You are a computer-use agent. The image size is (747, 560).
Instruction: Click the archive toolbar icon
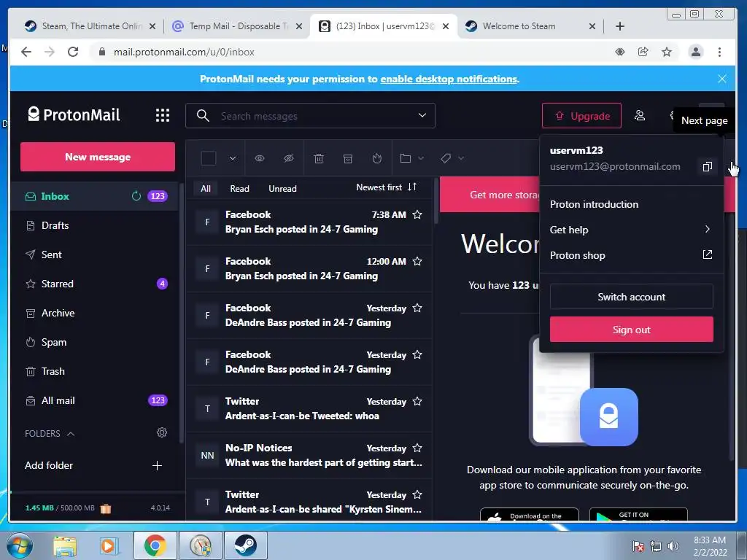point(348,158)
